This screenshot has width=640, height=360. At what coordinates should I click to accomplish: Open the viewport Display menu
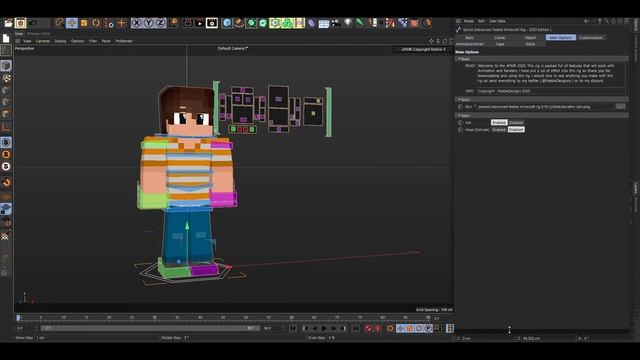60,41
